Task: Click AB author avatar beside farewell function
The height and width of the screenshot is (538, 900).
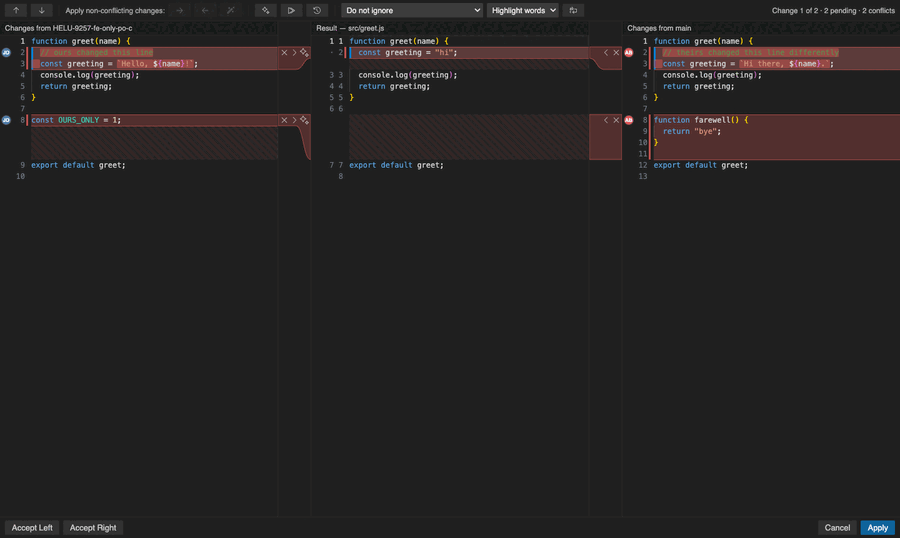Action: [x=629, y=120]
